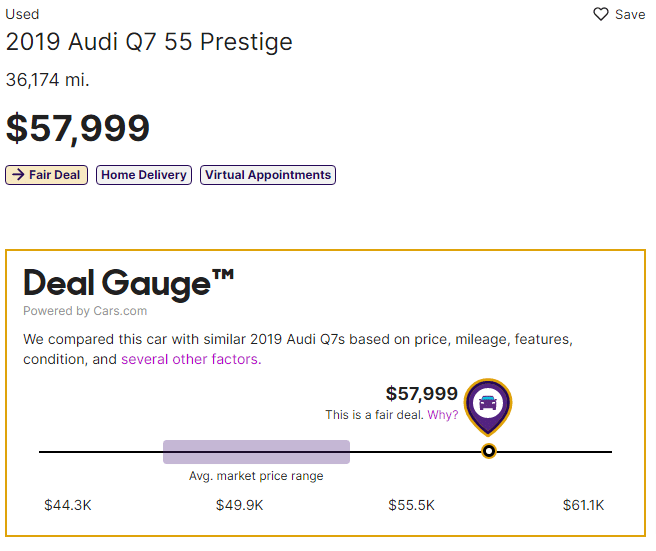The height and width of the screenshot is (551, 656).
Task: Click the purple car pin marker icon
Action: tap(488, 407)
